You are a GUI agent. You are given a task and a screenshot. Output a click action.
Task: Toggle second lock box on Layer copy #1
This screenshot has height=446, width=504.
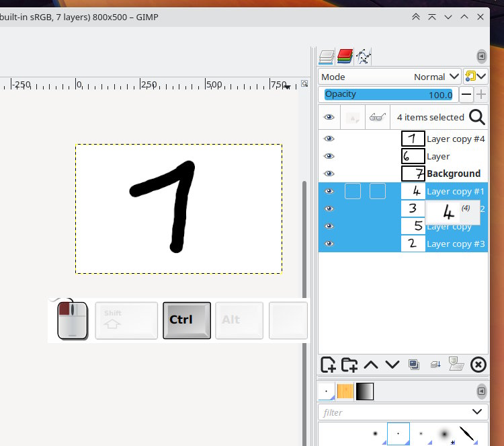pyautogui.click(x=378, y=191)
